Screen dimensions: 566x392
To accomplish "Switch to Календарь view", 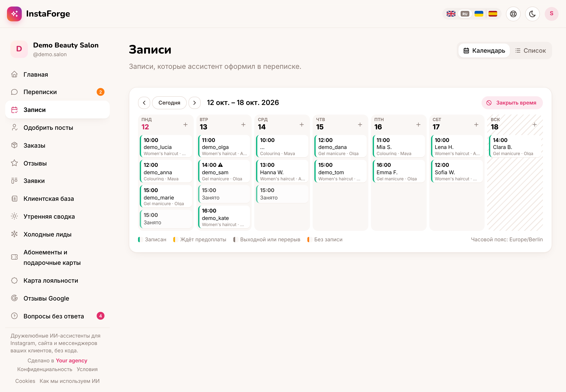I will (484, 51).
